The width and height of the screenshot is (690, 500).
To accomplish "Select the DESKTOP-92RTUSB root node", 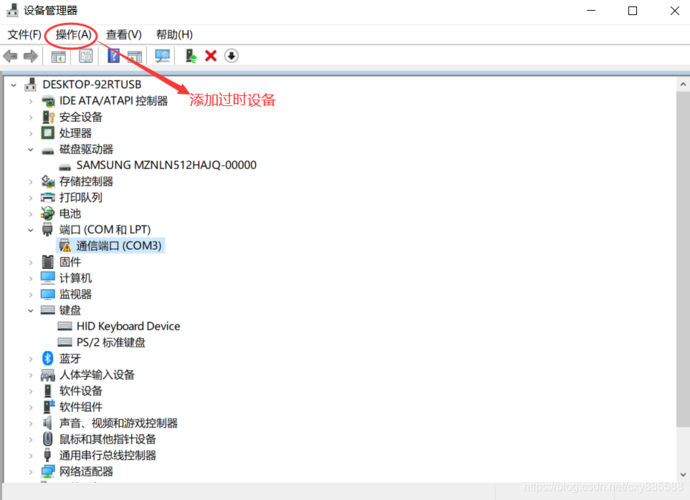I will pos(91,85).
